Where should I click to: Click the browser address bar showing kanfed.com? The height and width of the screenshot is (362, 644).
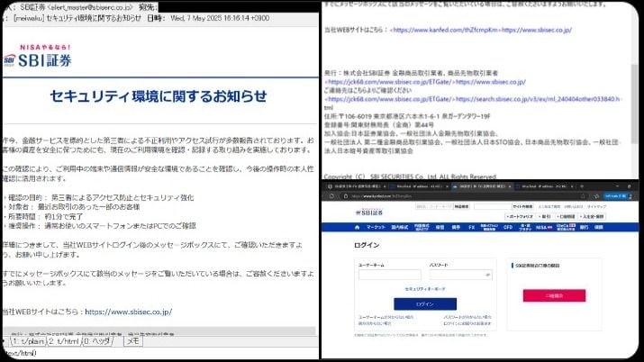coord(462,196)
